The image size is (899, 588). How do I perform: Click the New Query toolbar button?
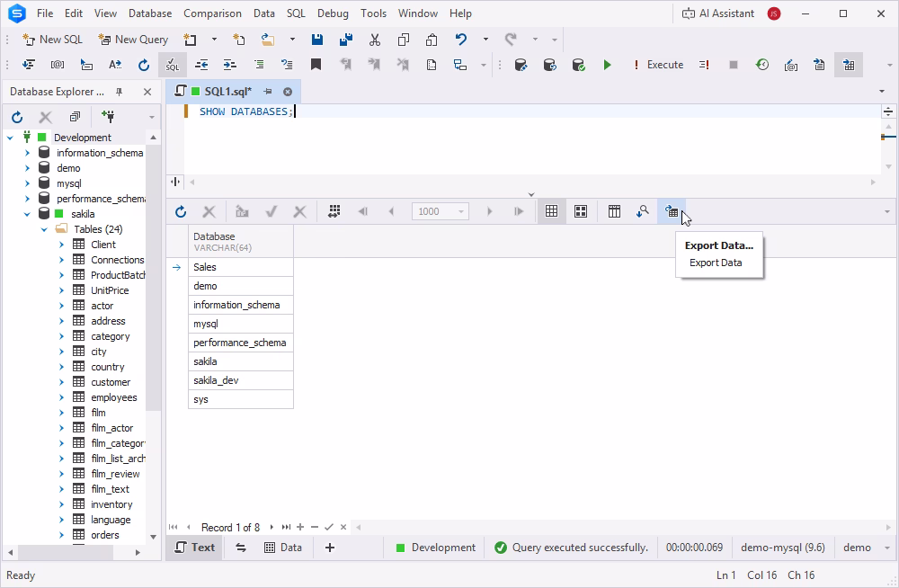tap(133, 40)
